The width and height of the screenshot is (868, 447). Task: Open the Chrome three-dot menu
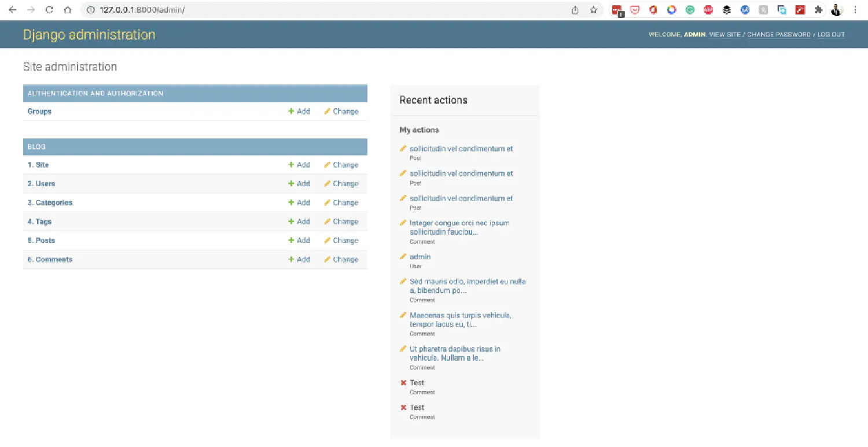pyautogui.click(x=855, y=10)
